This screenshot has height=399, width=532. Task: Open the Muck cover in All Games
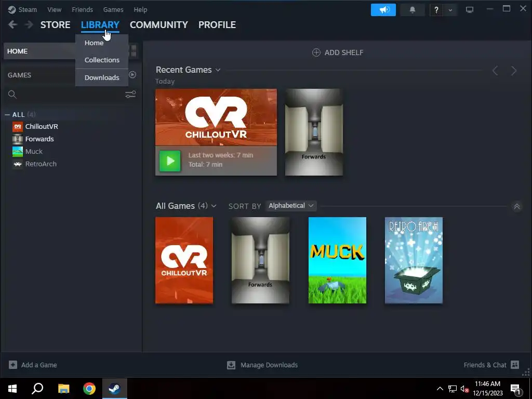pos(337,260)
